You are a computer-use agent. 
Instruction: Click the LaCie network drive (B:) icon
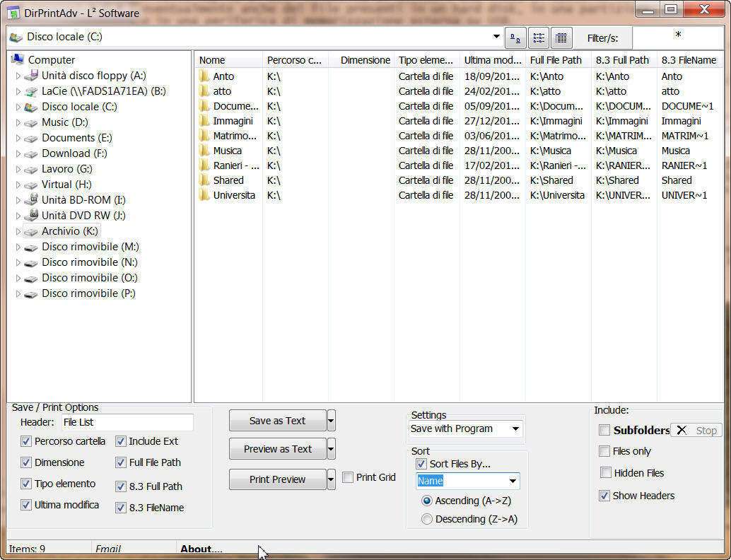tap(31, 91)
